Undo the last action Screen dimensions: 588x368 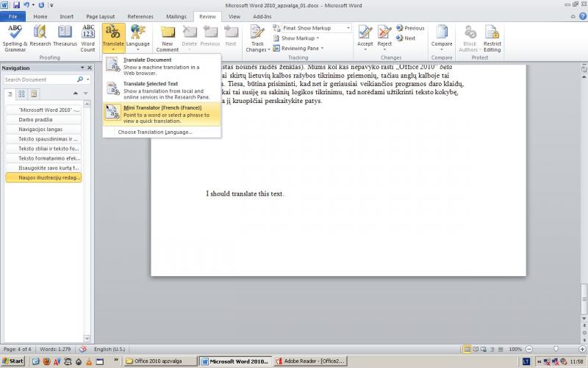pos(26,5)
